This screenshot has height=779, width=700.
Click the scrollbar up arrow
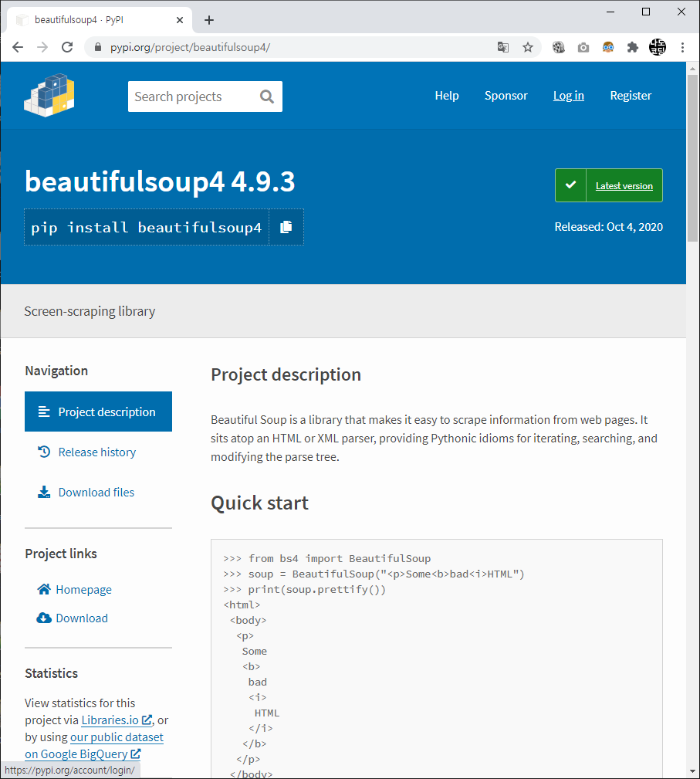[692, 68]
